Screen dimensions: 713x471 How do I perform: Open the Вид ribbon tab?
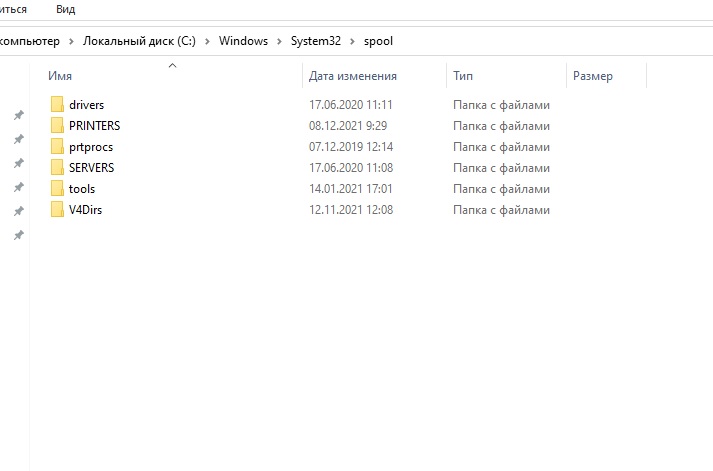(65, 9)
